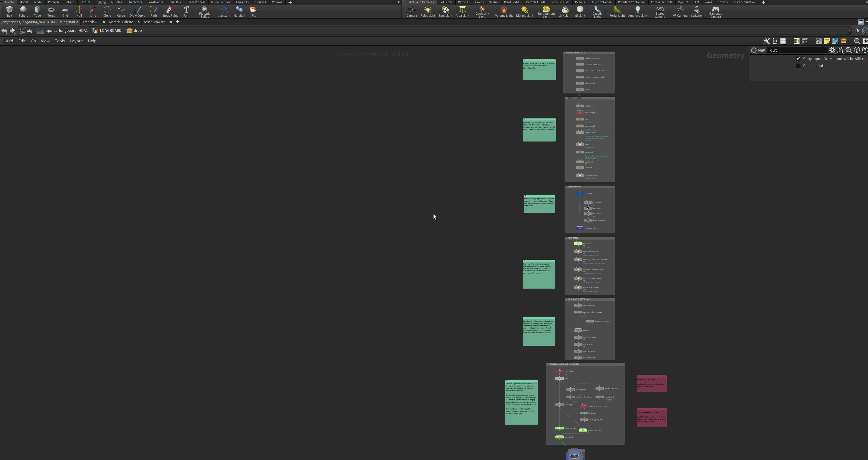The height and width of the screenshot is (460, 868).
Task: Select the Metaball tool
Action: (239, 11)
